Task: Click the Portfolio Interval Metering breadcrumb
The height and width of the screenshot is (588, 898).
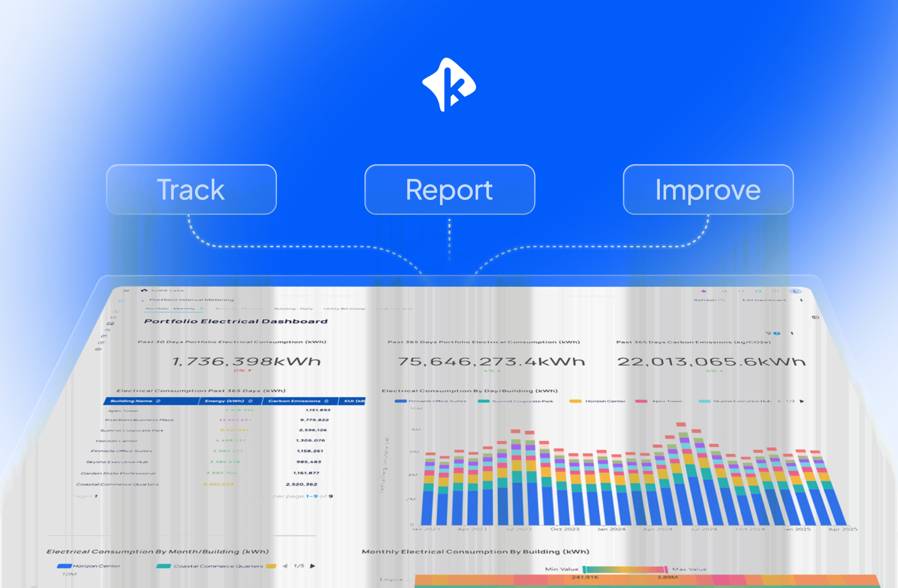Action: 191,300
